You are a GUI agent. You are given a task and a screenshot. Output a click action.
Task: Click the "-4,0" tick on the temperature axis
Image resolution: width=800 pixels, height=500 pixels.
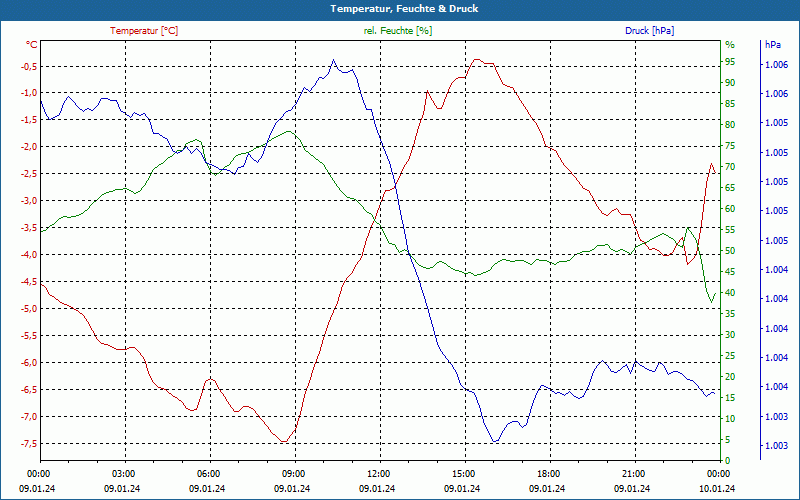pos(29,255)
